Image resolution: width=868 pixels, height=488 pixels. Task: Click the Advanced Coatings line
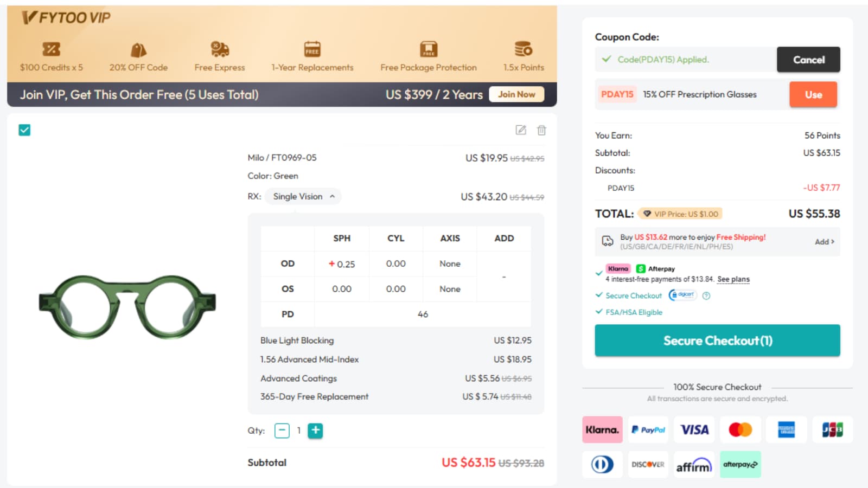point(396,378)
